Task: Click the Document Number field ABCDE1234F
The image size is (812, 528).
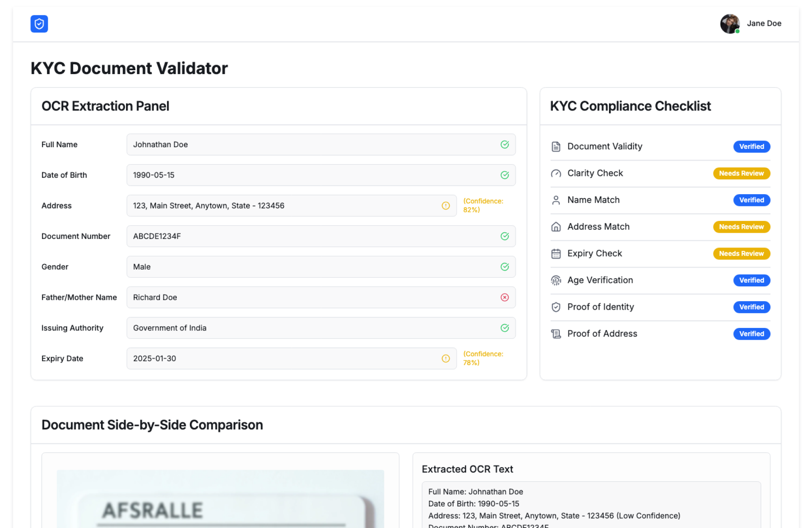Action: (313, 236)
